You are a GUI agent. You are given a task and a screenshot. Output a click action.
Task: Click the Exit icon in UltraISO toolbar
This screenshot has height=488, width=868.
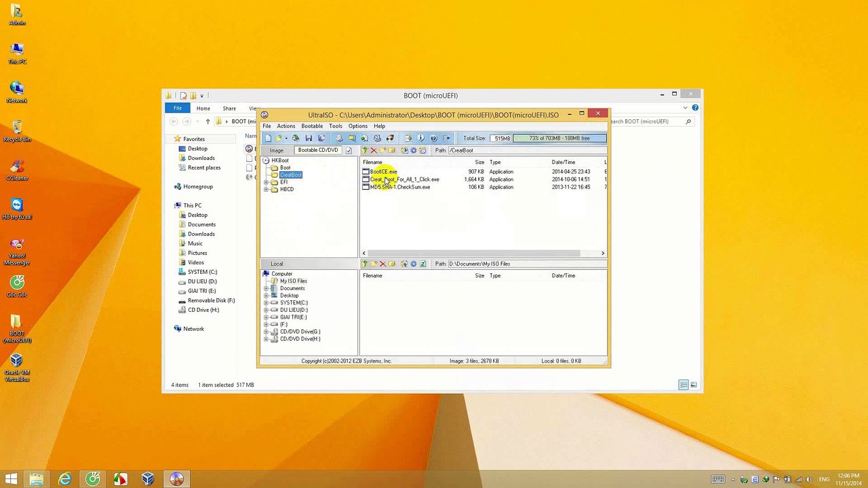point(446,138)
